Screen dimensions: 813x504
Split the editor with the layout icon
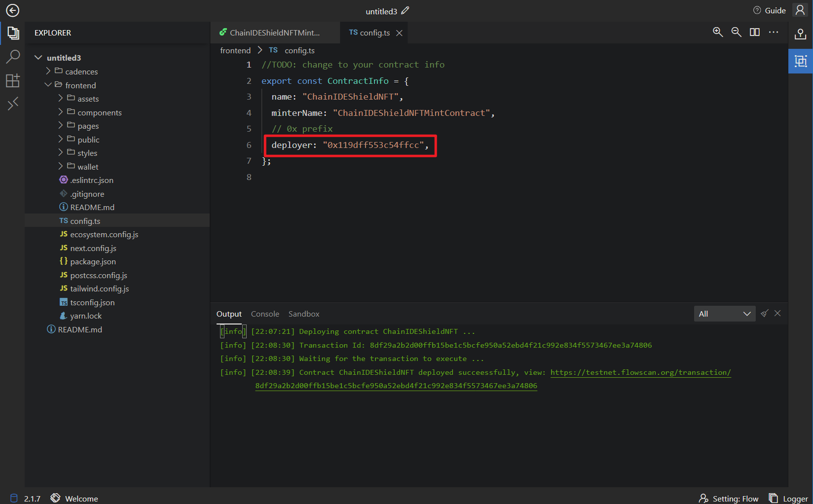tap(754, 32)
